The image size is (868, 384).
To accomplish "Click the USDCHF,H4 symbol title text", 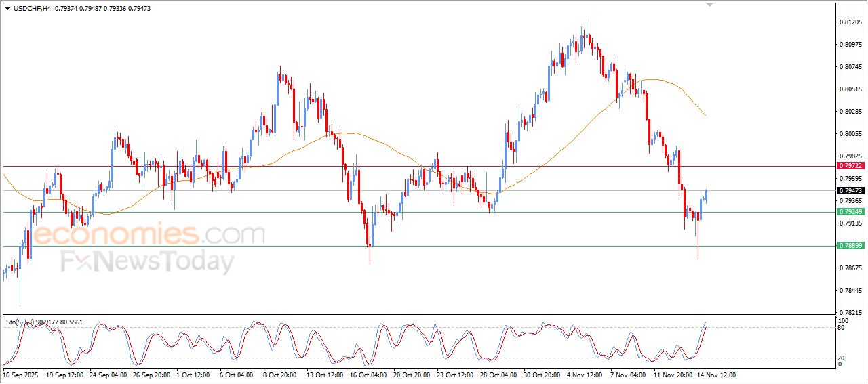I will click(32, 8).
